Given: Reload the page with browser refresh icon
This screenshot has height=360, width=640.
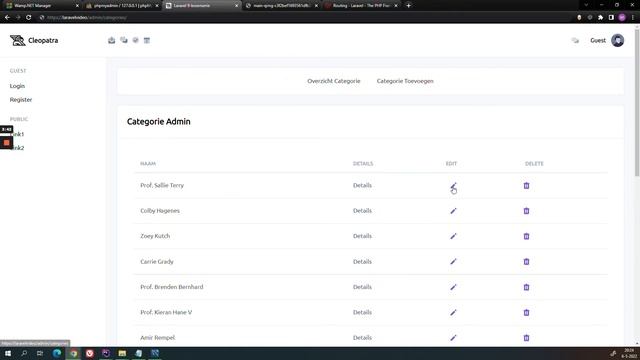Looking at the screenshot, I should point(29,18).
